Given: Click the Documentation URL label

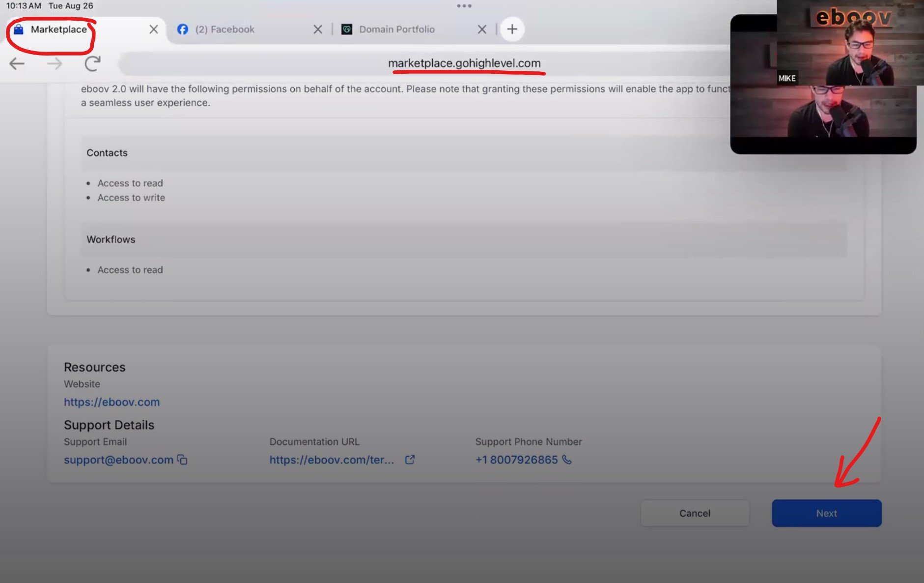Looking at the screenshot, I should click(314, 441).
